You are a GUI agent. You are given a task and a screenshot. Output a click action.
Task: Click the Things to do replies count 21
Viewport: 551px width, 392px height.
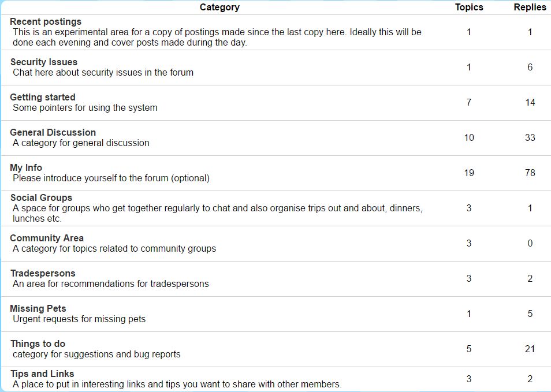pyautogui.click(x=530, y=349)
